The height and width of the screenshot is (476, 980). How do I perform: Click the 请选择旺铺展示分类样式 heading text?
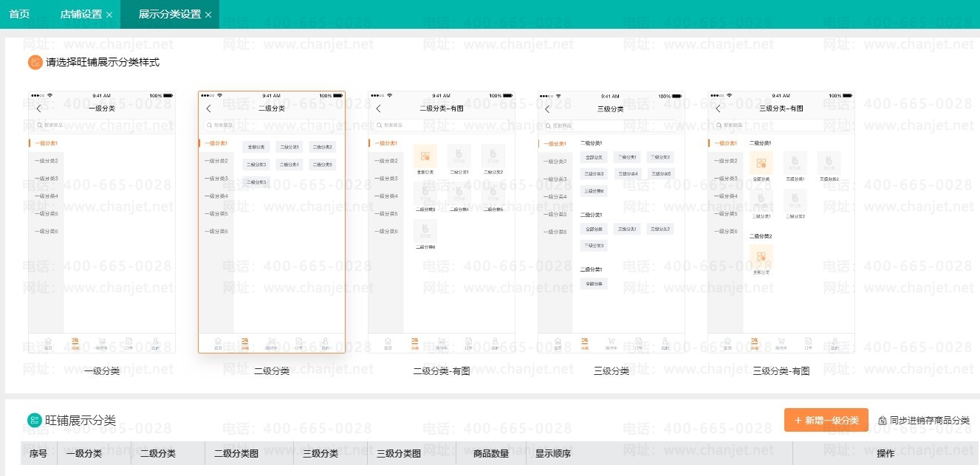103,62
